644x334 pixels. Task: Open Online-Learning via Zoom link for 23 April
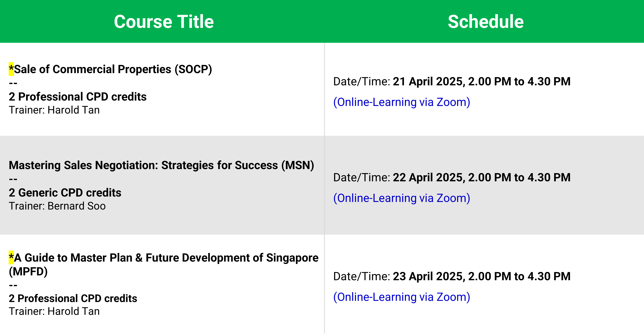coord(401,297)
